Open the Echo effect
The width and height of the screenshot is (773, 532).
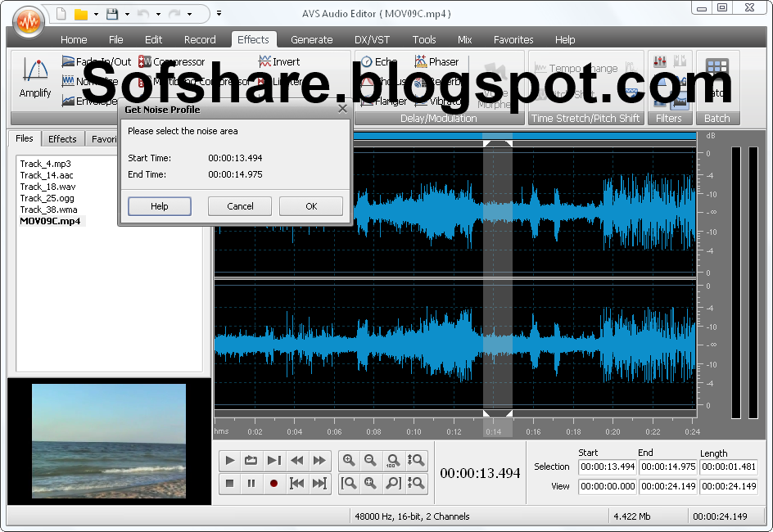coord(379,61)
